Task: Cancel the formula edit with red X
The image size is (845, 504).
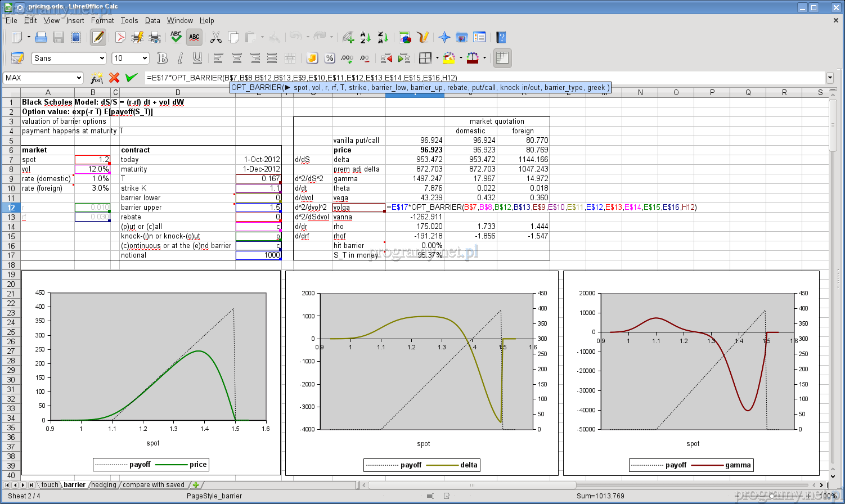Action: (114, 78)
